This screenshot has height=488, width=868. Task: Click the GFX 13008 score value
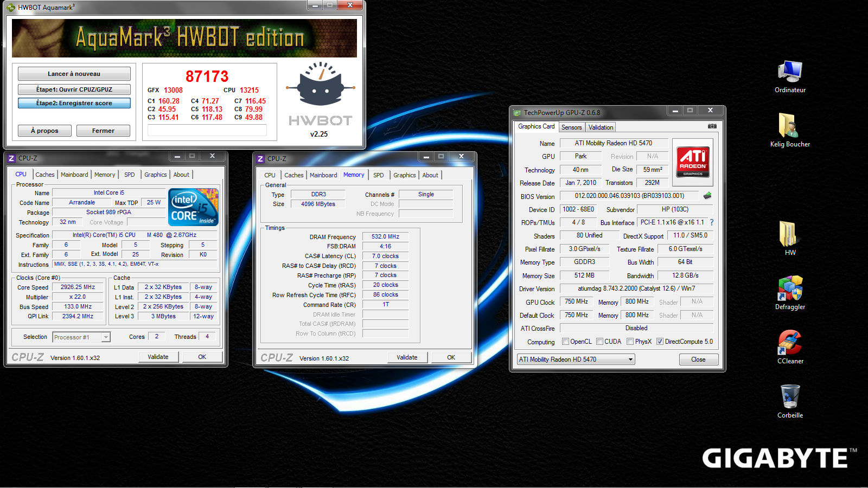173,91
